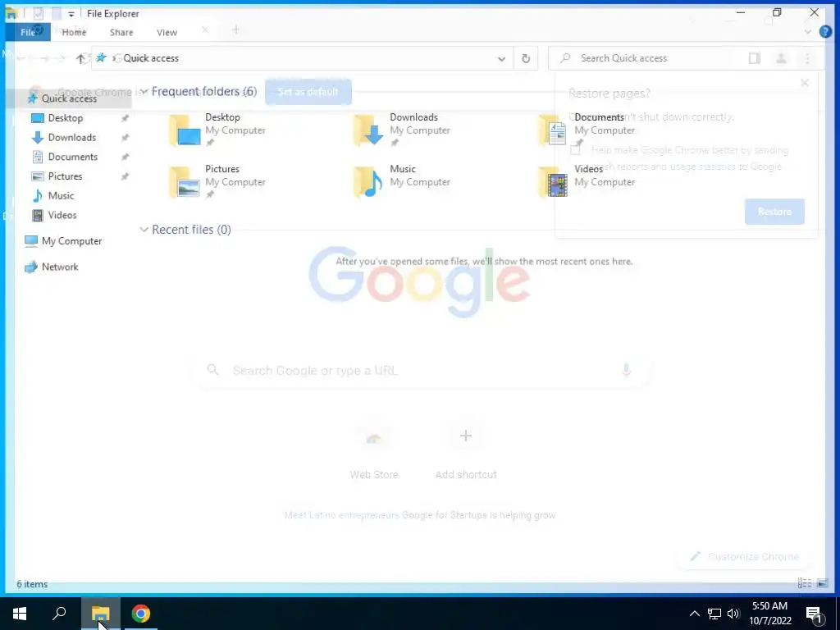Image resolution: width=840 pixels, height=630 pixels.
Task: Click the File Explorer window icon in title bar
Action: click(11, 13)
